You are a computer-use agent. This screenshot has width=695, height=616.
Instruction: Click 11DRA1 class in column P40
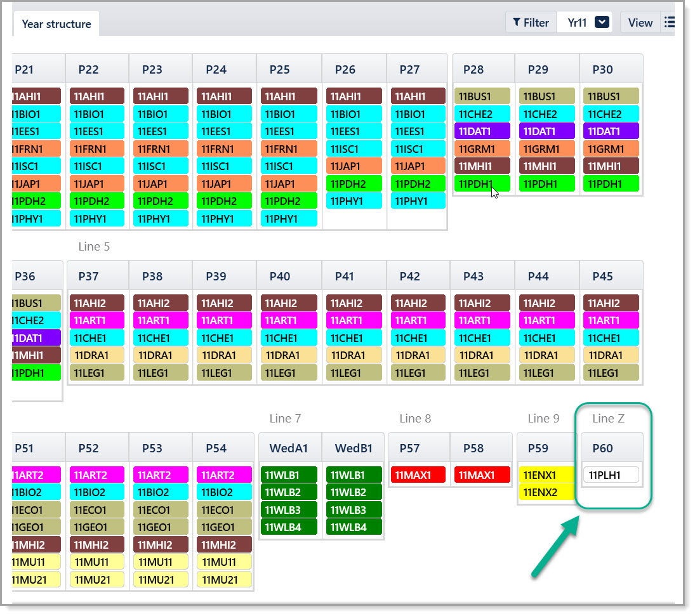tap(289, 355)
